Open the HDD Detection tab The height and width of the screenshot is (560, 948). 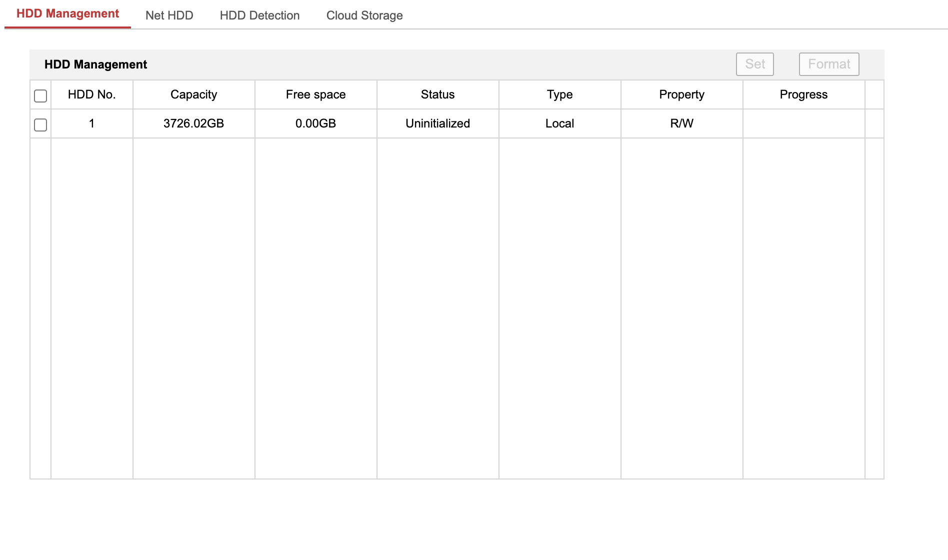point(259,15)
